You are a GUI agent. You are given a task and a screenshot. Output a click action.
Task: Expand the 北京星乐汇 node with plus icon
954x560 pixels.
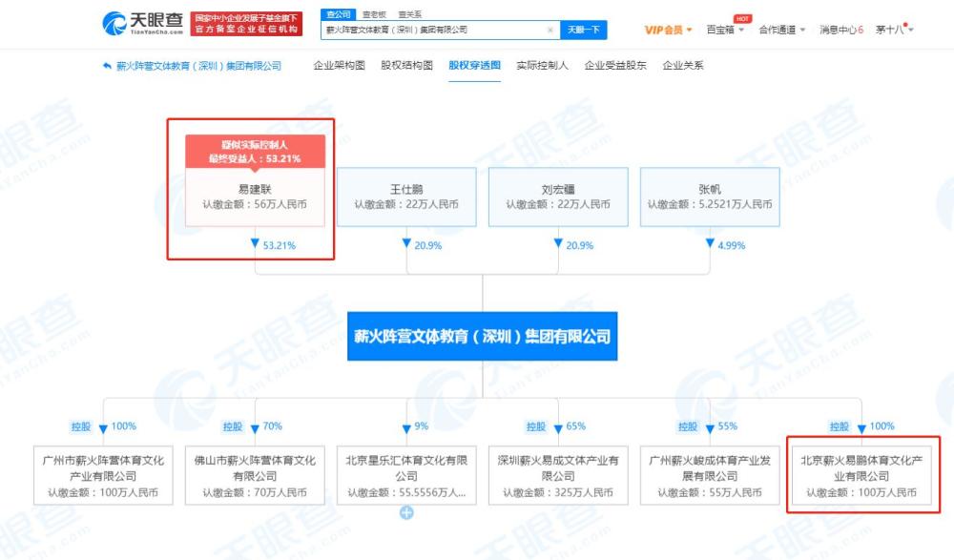[406, 513]
